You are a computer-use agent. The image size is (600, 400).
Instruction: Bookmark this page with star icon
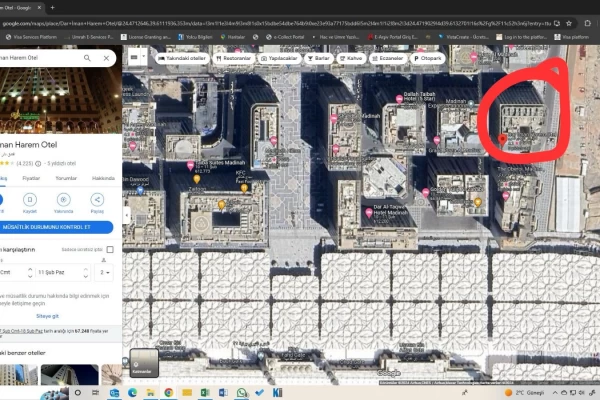pos(569,24)
